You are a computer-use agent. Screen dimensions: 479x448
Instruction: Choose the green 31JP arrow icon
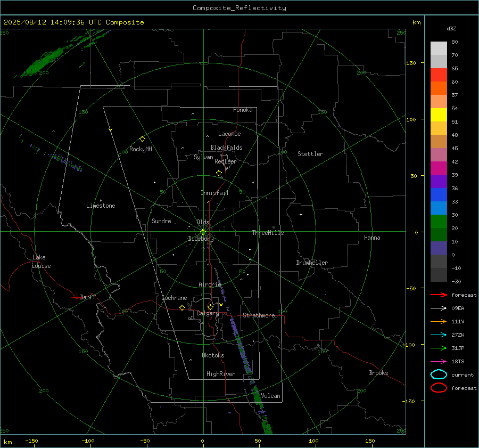(439, 348)
